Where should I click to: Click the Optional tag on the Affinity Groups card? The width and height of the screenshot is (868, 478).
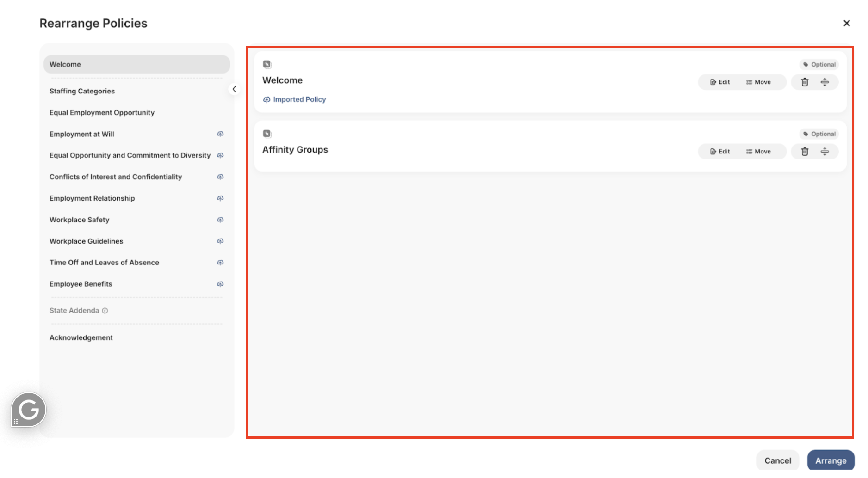tap(819, 134)
